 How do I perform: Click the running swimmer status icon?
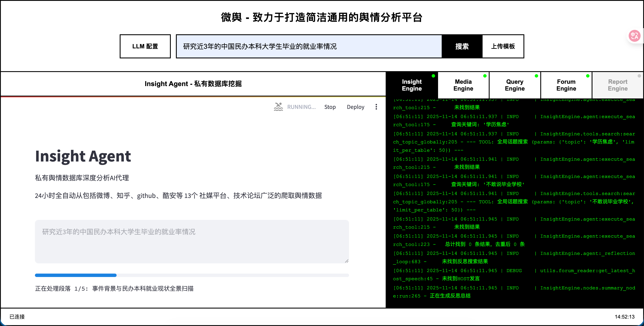click(x=278, y=107)
